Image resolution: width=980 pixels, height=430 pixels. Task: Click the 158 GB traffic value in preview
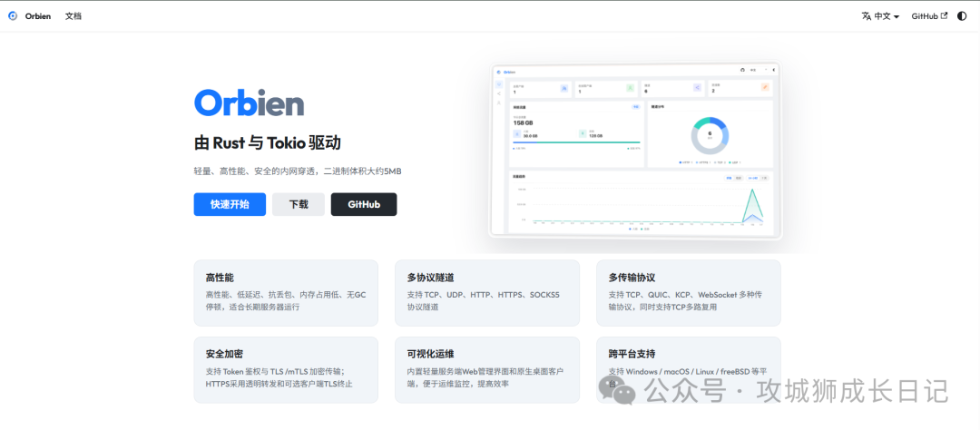(x=524, y=122)
